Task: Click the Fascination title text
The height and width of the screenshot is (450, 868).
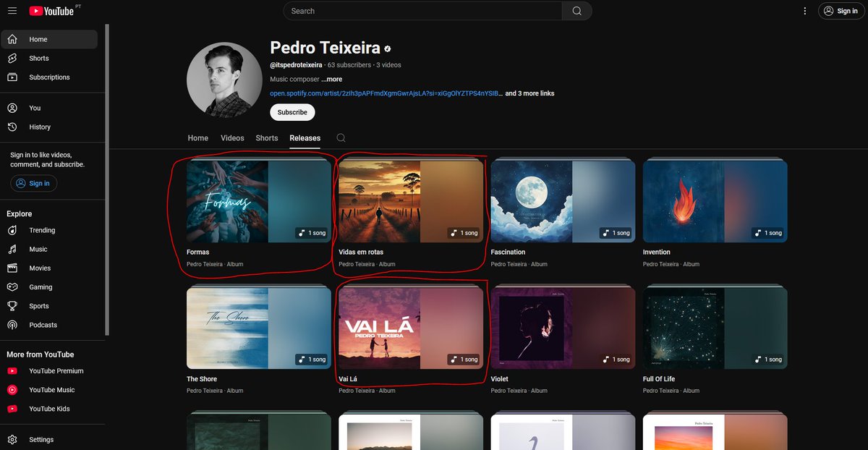Action: [508, 252]
